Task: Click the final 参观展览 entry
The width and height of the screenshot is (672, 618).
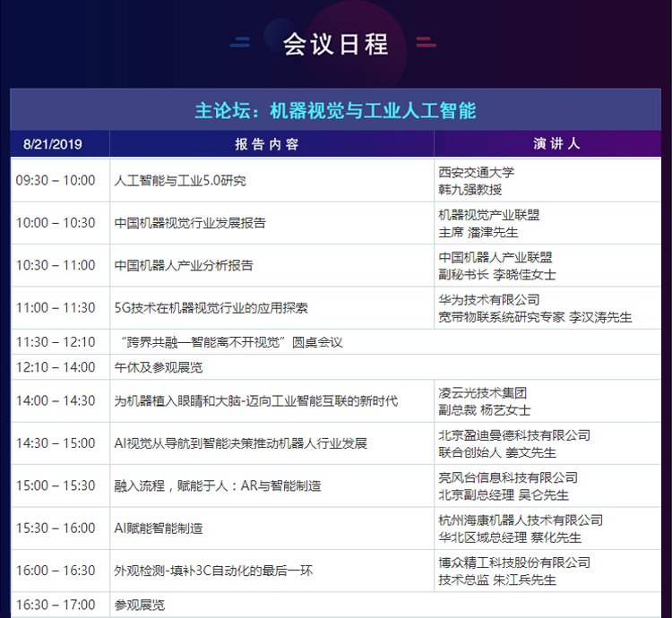Action: click(x=139, y=605)
